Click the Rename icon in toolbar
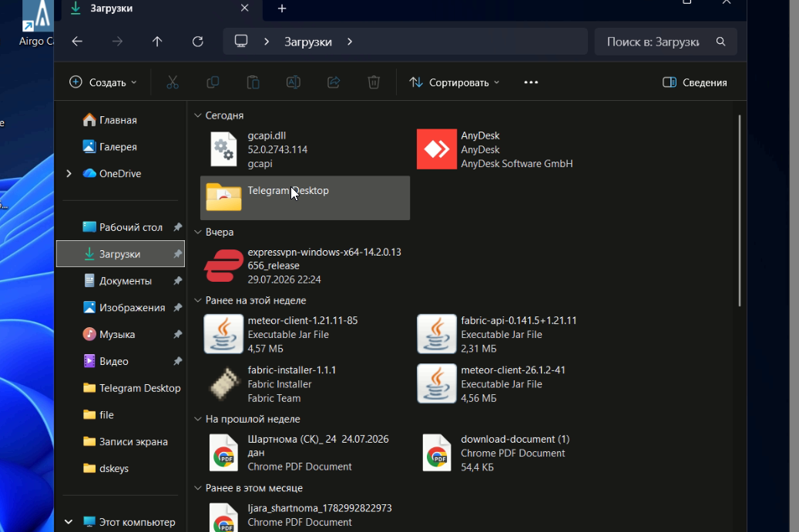This screenshot has width=799, height=532. point(294,82)
